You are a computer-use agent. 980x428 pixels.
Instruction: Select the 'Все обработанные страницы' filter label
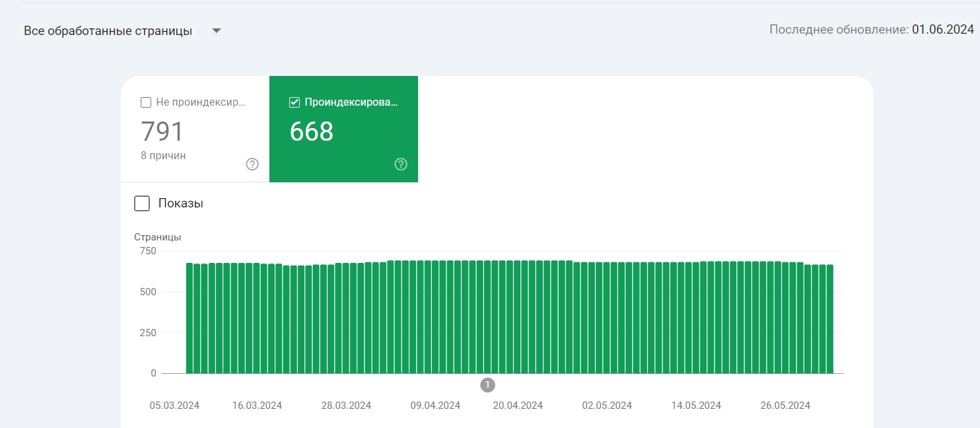click(x=108, y=31)
